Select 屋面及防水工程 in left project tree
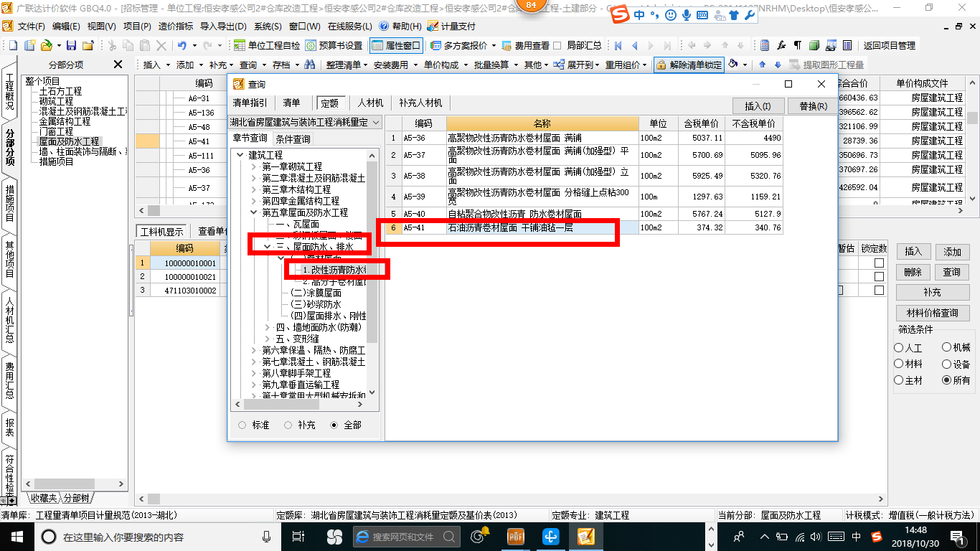Image resolution: width=980 pixels, height=551 pixels. [69, 141]
